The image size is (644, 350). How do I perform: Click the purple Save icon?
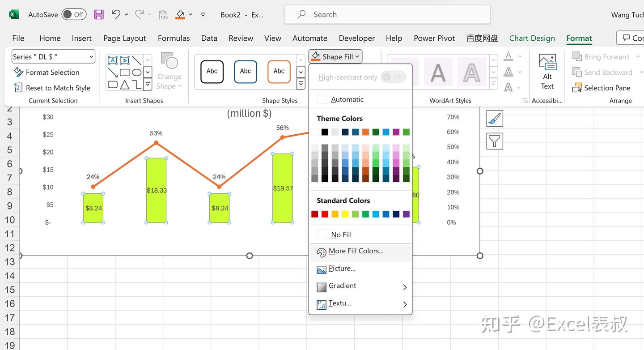pyautogui.click(x=99, y=14)
